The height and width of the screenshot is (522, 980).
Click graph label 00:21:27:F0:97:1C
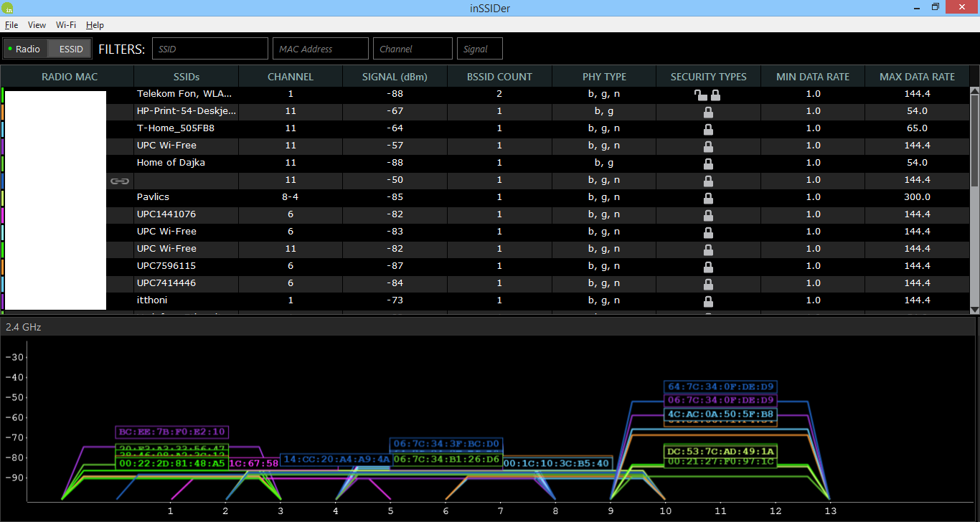720,462
